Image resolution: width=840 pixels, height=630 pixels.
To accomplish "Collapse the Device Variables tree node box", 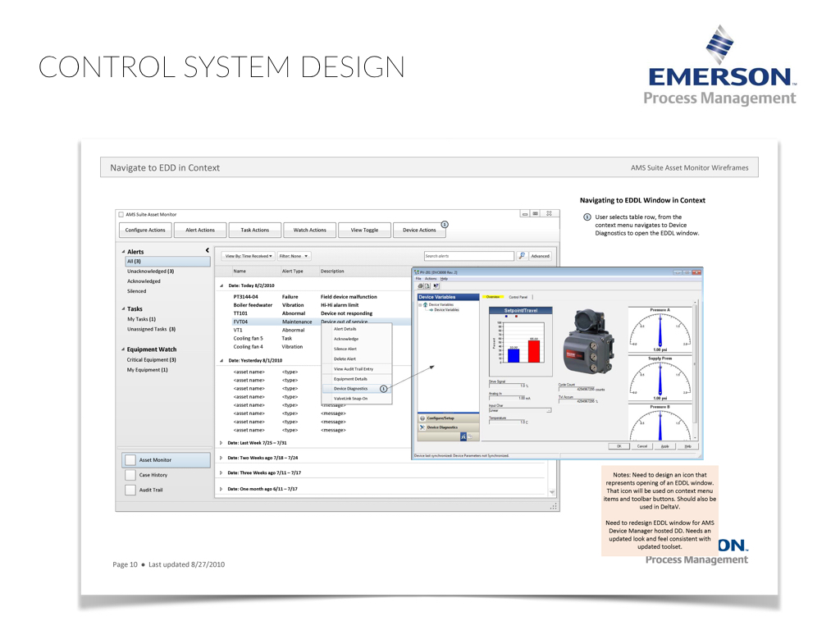I will (x=421, y=304).
